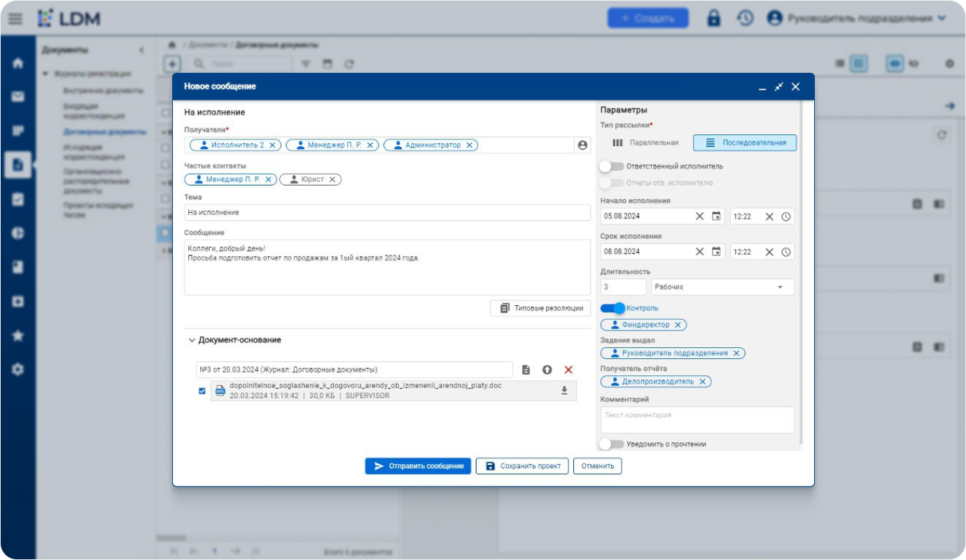Open clock picker for Срок исполнения time
The width and height of the screenshot is (966, 560).
(x=786, y=252)
